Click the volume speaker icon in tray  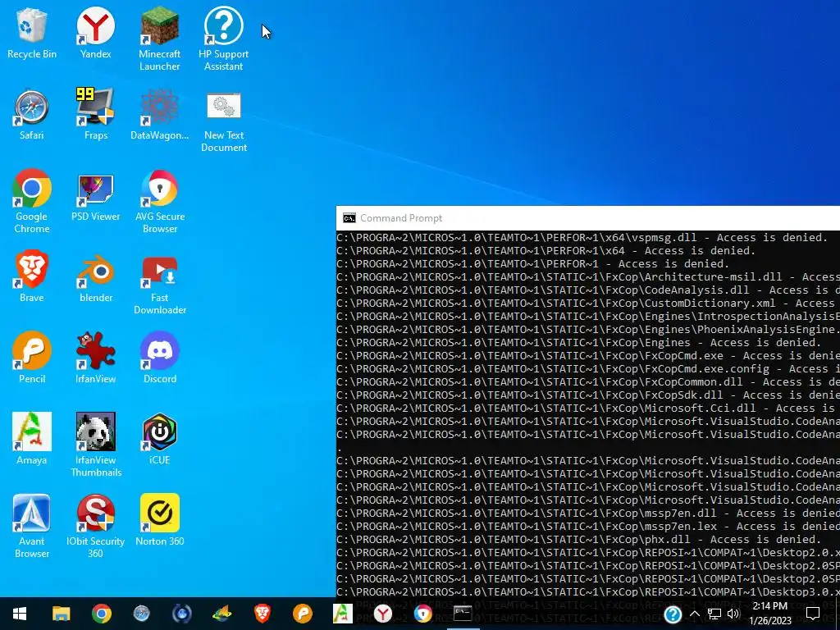(x=733, y=614)
